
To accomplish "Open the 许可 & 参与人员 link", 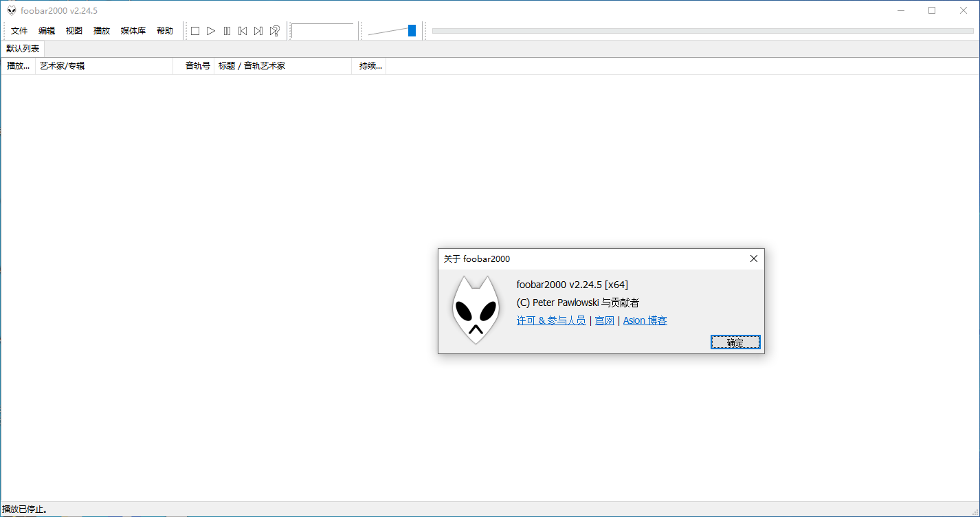I will (551, 320).
